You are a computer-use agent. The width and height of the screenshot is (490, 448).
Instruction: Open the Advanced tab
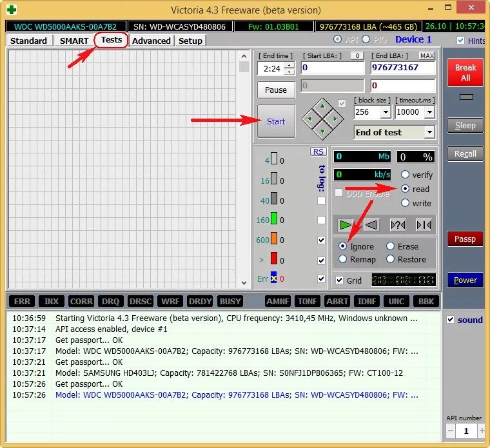pos(152,41)
